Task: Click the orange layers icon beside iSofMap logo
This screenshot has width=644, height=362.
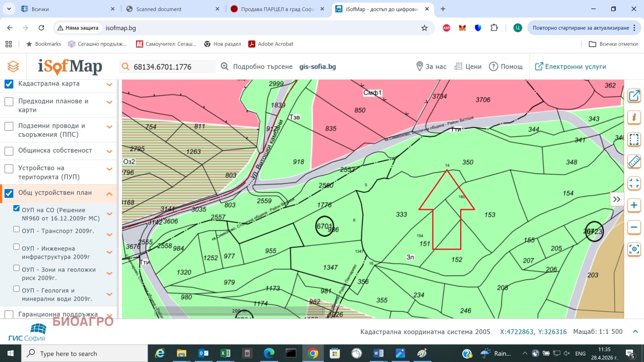Action: point(13,66)
